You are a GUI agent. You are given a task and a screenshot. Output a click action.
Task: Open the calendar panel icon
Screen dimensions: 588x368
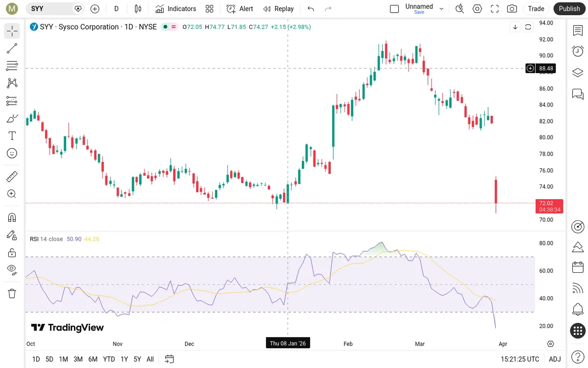click(578, 267)
